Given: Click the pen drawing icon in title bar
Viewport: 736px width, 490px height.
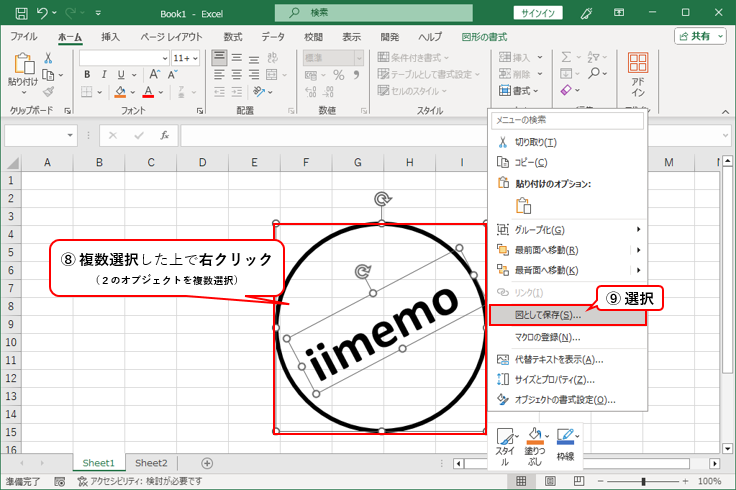Looking at the screenshot, I should tap(586, 13).
